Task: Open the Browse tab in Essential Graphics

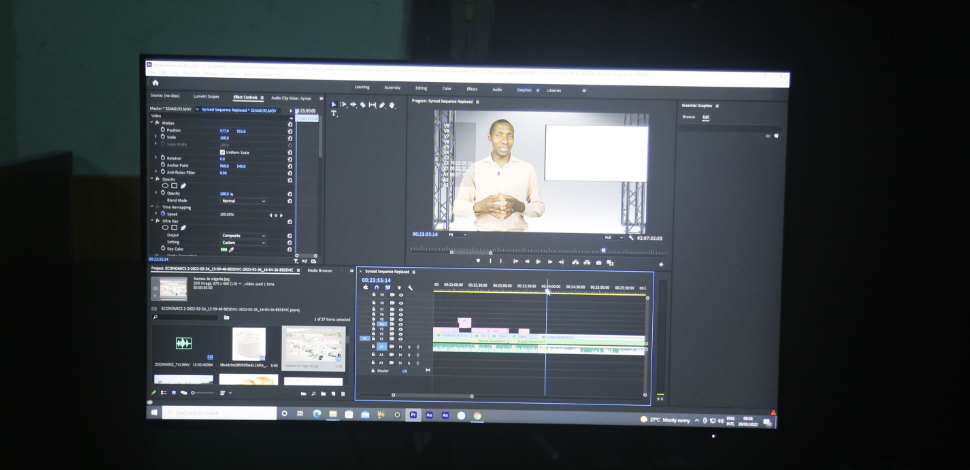Action: [x=688, y=117]
